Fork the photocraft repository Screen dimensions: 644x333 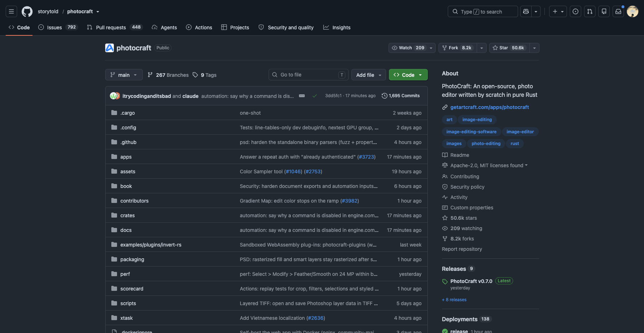(x=457, y=48)
